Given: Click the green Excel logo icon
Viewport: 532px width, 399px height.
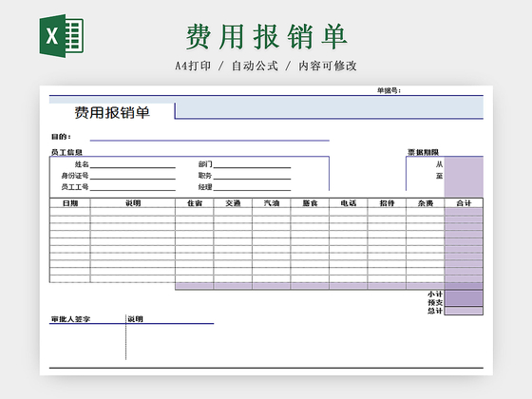Looking at the screenshot, I should [x=62, y=36].
